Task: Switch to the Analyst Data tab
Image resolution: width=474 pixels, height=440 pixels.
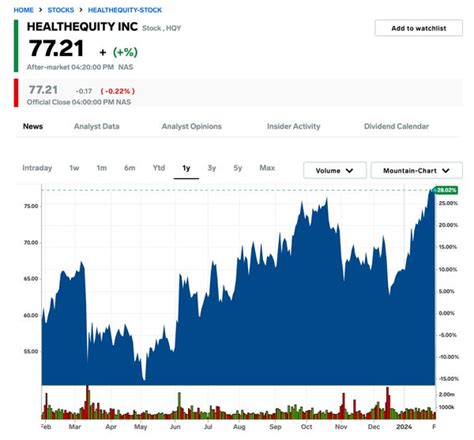Action: [97, 126]
